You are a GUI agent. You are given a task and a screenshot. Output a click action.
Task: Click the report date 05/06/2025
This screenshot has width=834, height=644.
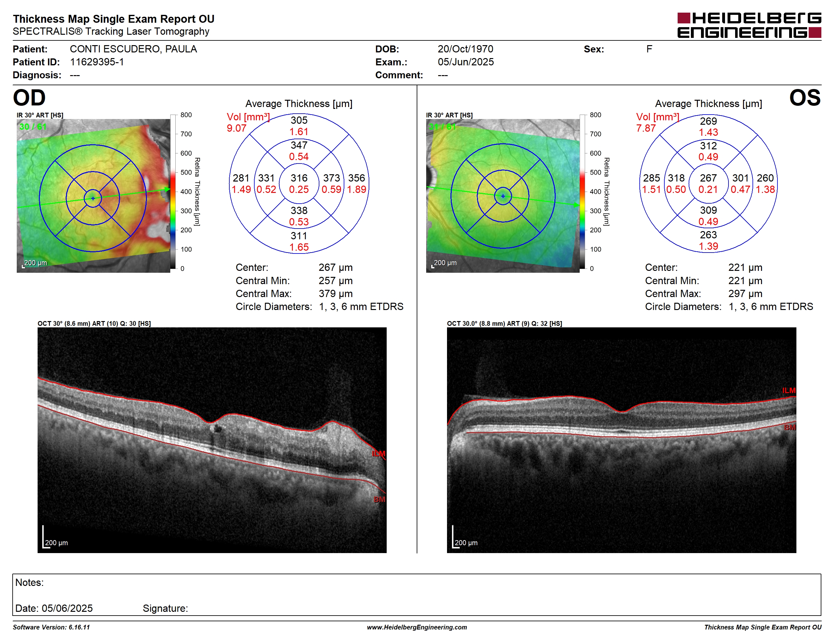pos(67,608)
